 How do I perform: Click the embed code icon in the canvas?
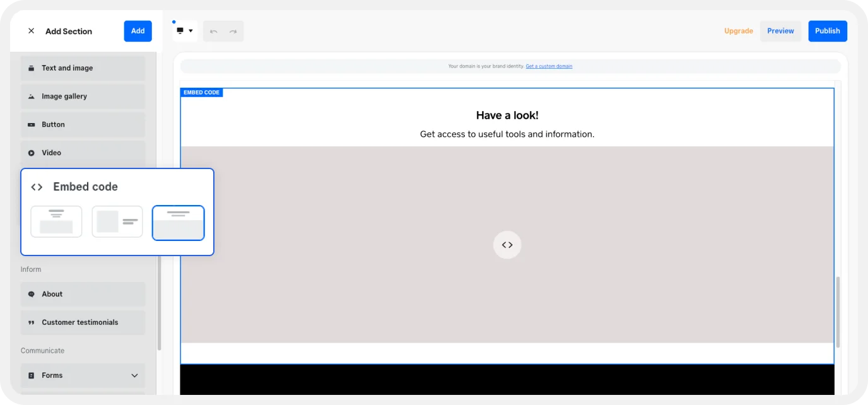coord(507,245)
